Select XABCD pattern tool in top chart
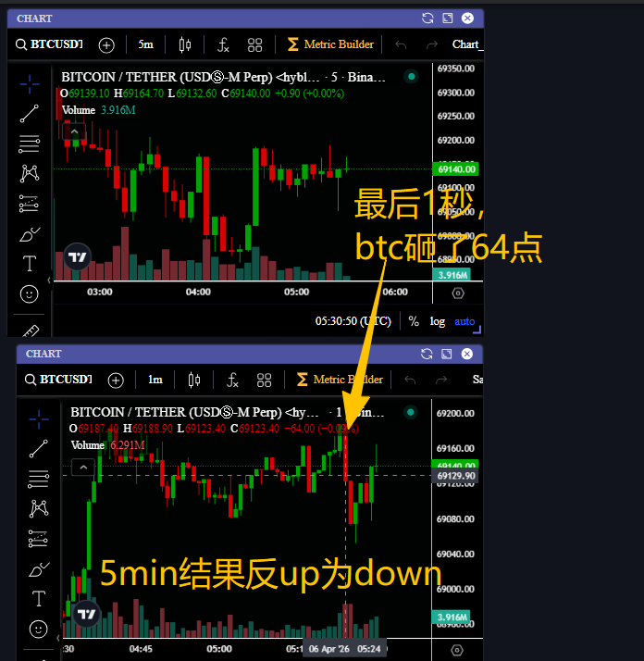644x661 pixels. pos(29,173)
